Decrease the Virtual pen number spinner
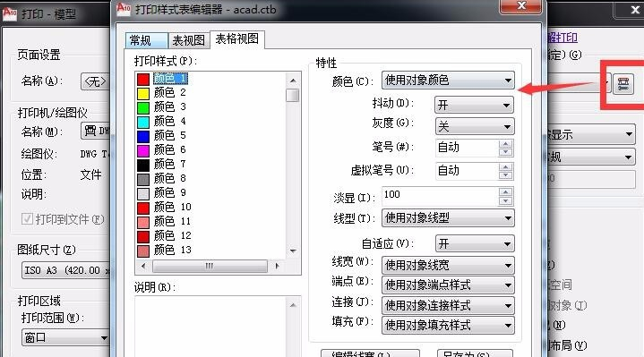 (x=505, y=175)
